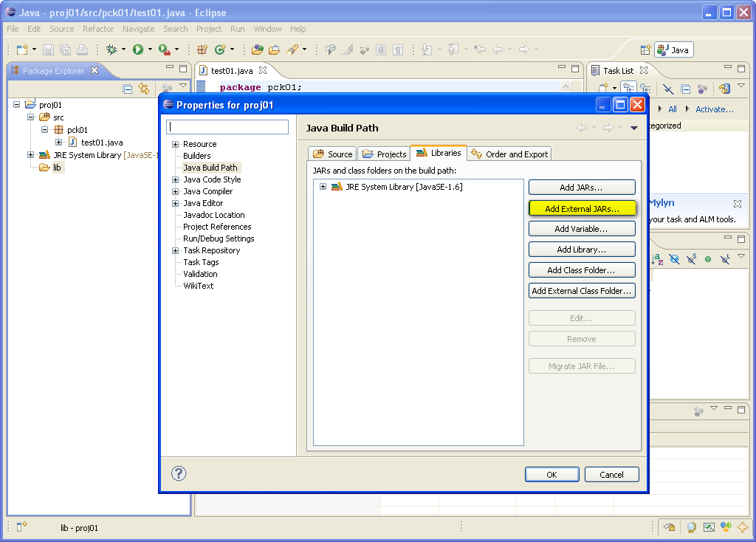Click the Toggle Block Selection toolbar icon
756x542 pixels.
[x=381, y=49]
